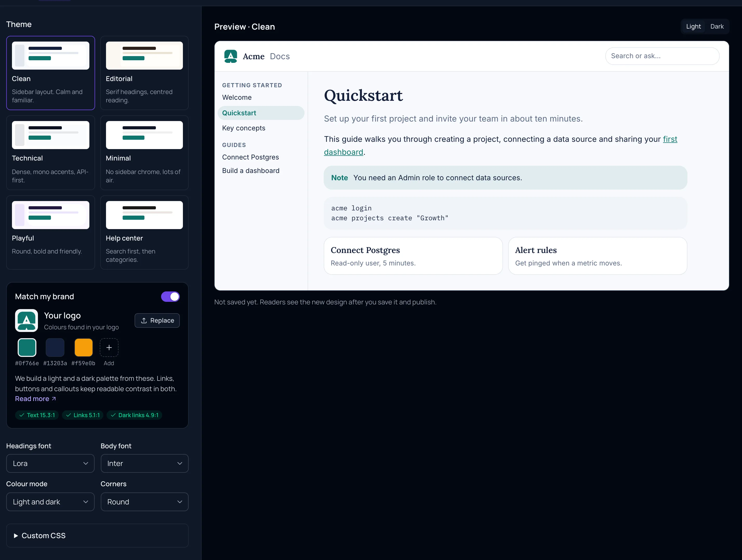This screenshot has height=560, width=742.
Task: Pick the orange #f59e0b colour swatch
Action: [x=83, y=347]
